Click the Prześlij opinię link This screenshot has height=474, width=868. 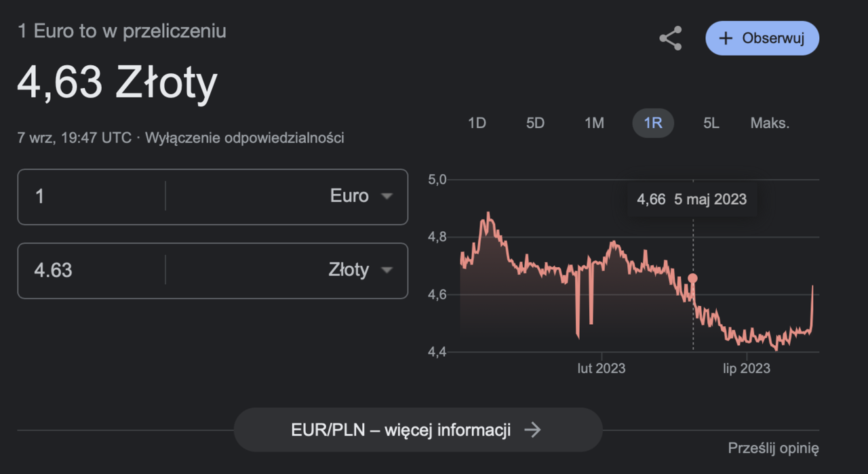point(774,448)
